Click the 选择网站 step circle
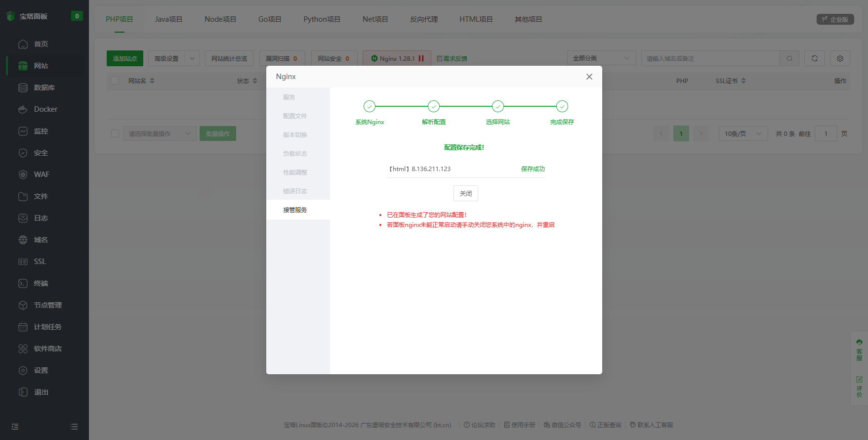 click(x=498, y=106)
